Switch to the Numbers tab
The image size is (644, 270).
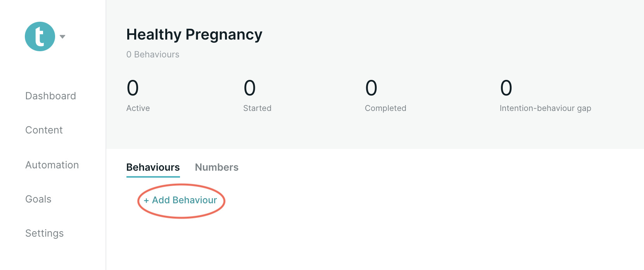click(x=216, y=167)
